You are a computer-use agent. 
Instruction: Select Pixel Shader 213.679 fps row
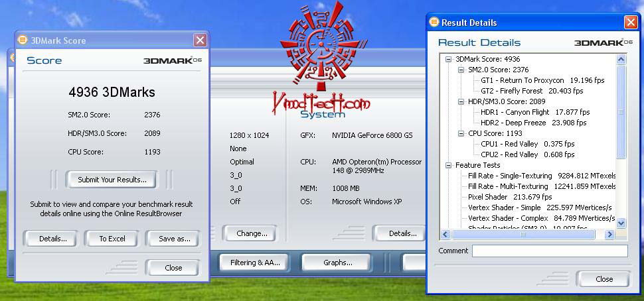(510, 198)
